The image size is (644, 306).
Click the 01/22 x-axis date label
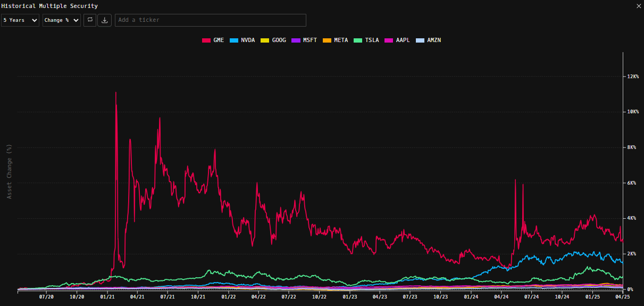(x=229, y=297)
